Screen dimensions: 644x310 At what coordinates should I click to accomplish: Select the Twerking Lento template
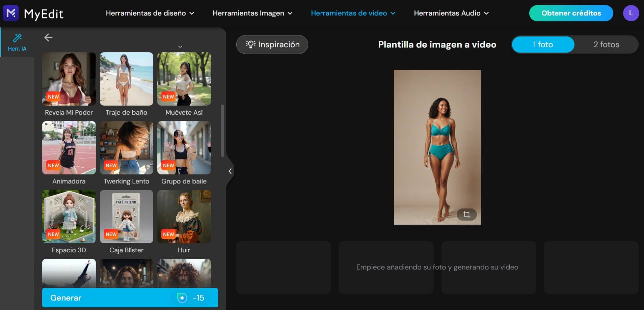point(126,148)
